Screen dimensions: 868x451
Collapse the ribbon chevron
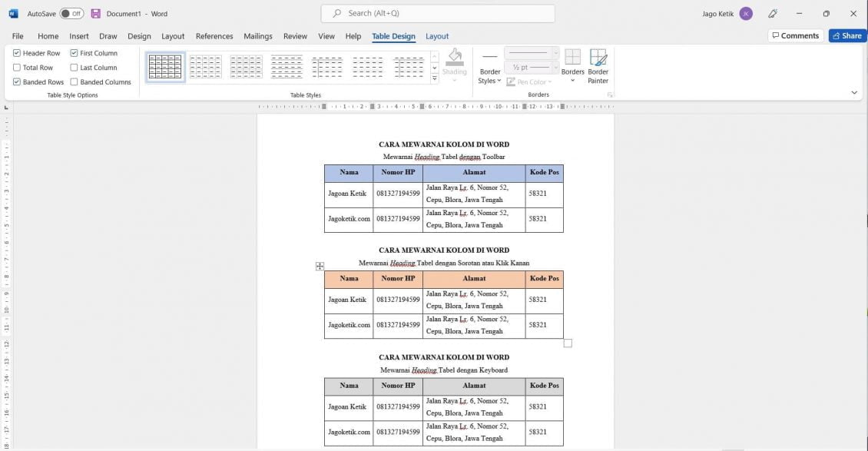pos(854,93)
